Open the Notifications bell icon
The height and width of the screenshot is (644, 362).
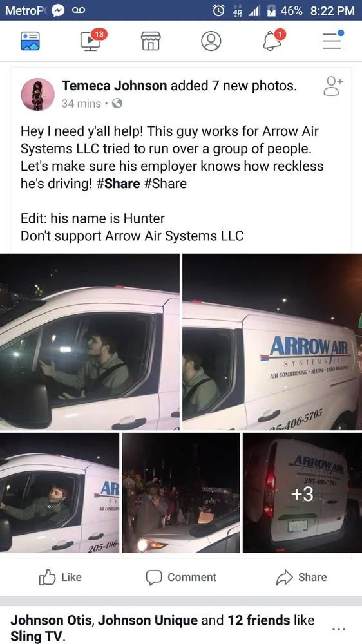point(273,40)
